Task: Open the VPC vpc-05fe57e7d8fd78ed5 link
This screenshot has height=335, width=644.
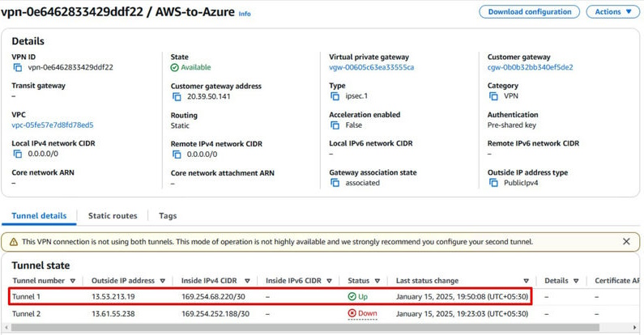Action: click(x=52, y=125)
